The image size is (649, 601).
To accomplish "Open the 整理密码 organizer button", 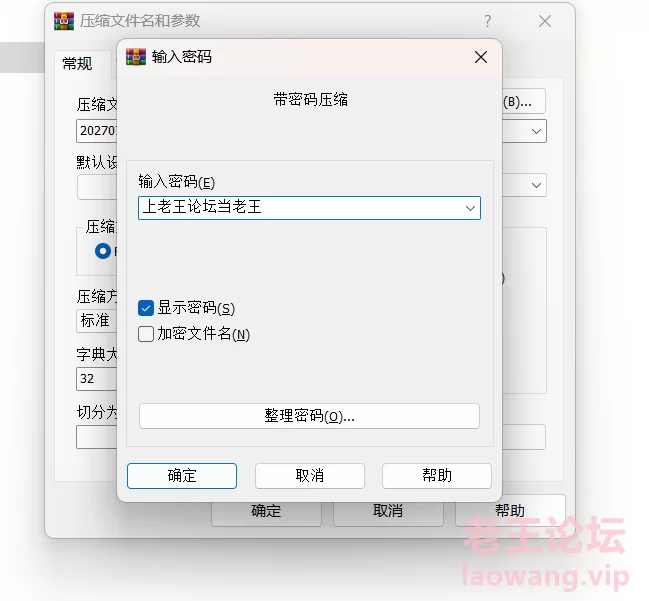I will click(309, 416).
